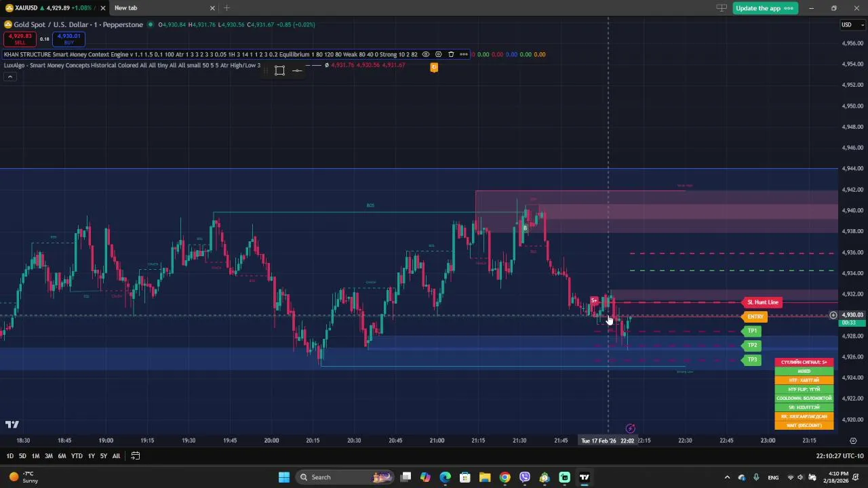Set date range to 1D
868x488 pixels.
(9, 456)
